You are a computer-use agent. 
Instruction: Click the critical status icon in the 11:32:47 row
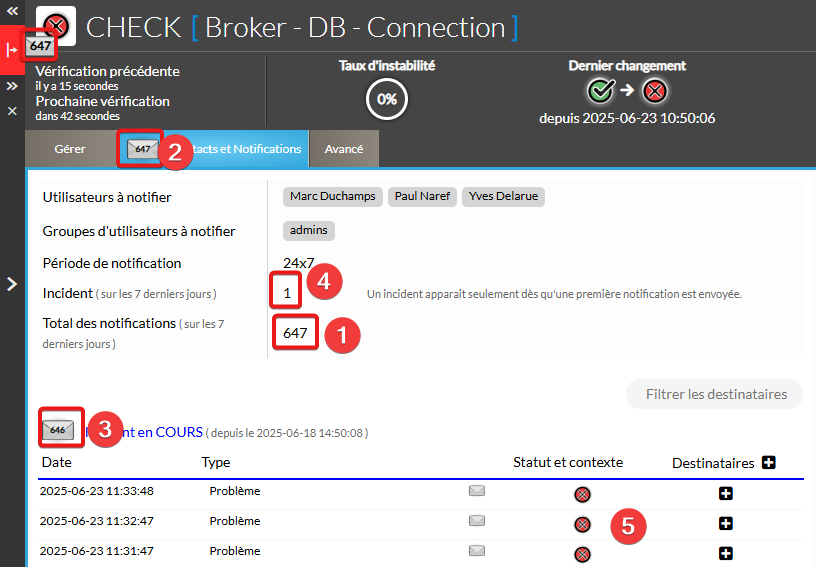coord(582,524)
